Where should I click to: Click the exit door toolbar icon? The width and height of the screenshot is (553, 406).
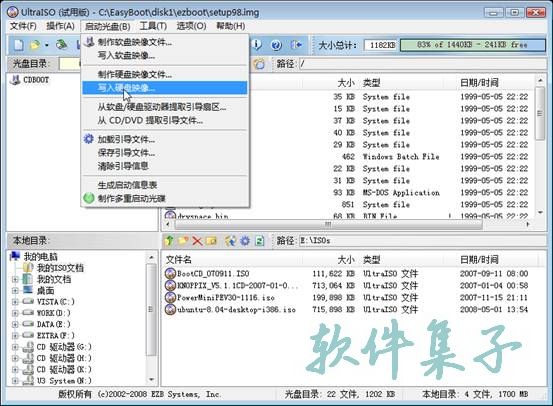296,45
